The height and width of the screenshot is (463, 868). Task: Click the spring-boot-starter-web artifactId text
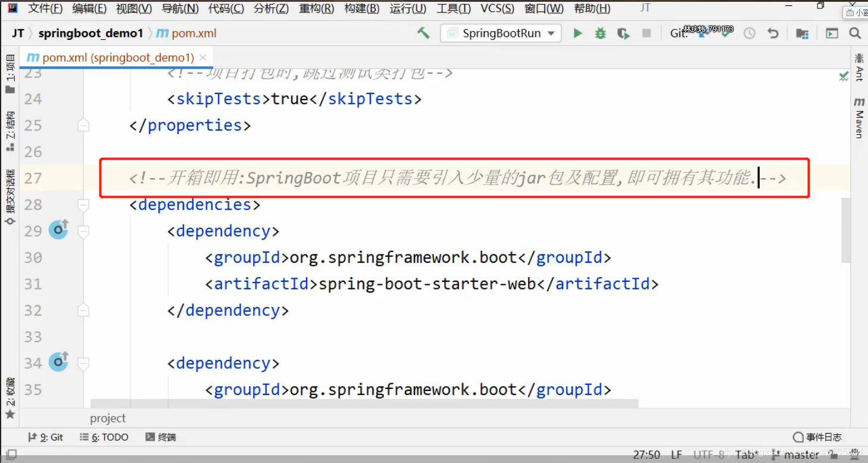427,284
